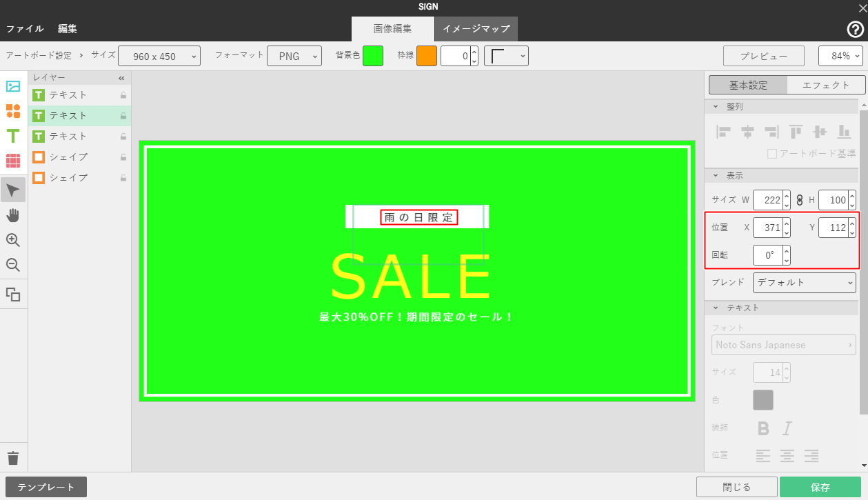Open the Noto Sans Japanese font selector

[784, 345]
